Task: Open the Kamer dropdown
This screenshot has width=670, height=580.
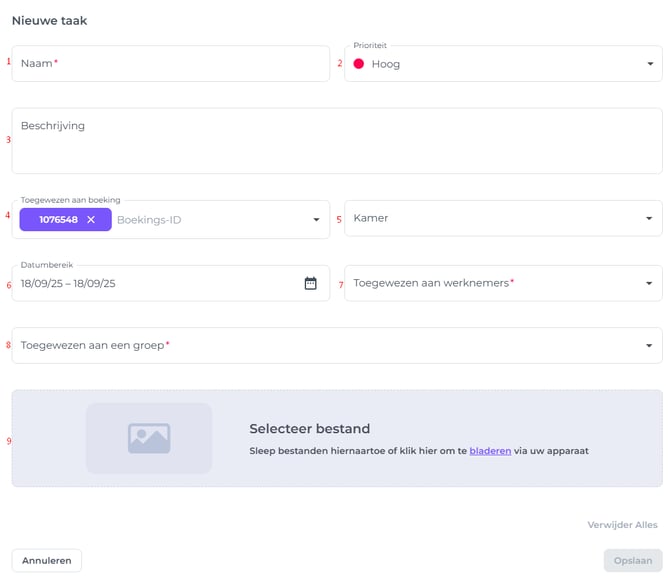Action: click(x=502, y=219)
